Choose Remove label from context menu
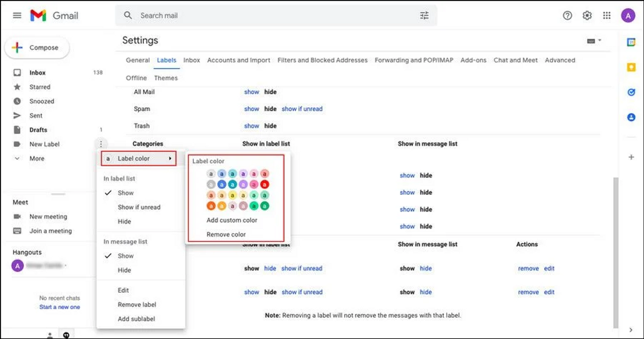Image resolution: width=644 pixels, height=339 pixels. pos(137,304)
